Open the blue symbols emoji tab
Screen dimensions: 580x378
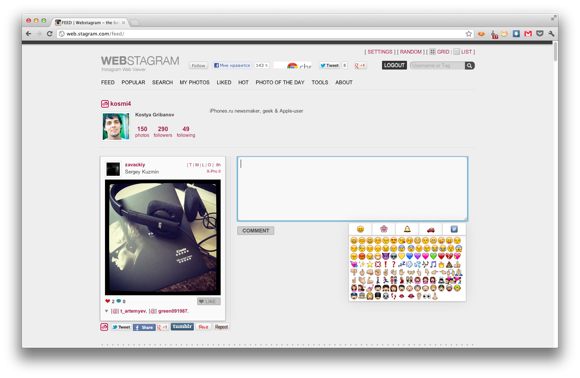coord(454,229)
